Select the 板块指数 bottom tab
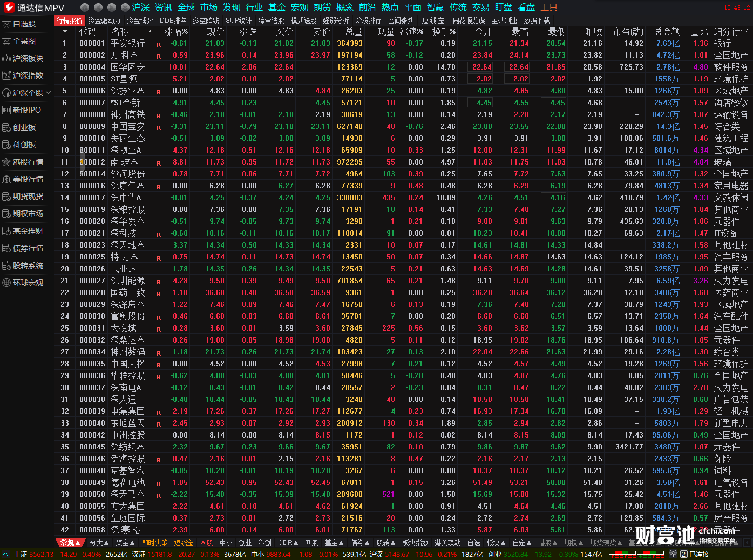The height and width of the screenshot is (560, 753). pos(416,543)
